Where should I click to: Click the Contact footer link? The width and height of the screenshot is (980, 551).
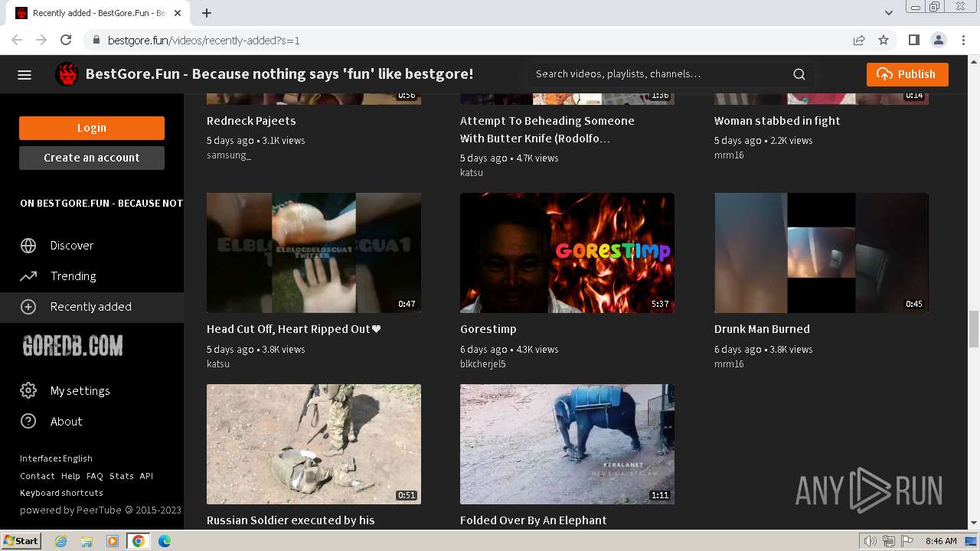[x=37, y=476]
